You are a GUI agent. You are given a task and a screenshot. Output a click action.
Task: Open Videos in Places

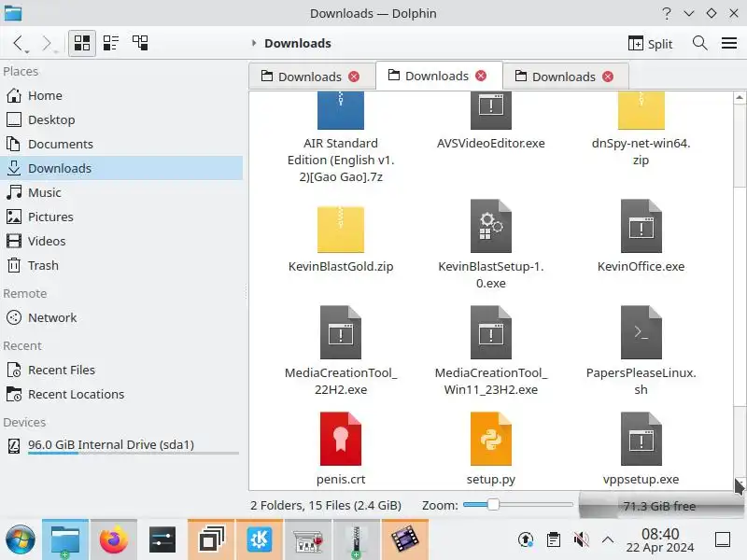pos(121,241)
